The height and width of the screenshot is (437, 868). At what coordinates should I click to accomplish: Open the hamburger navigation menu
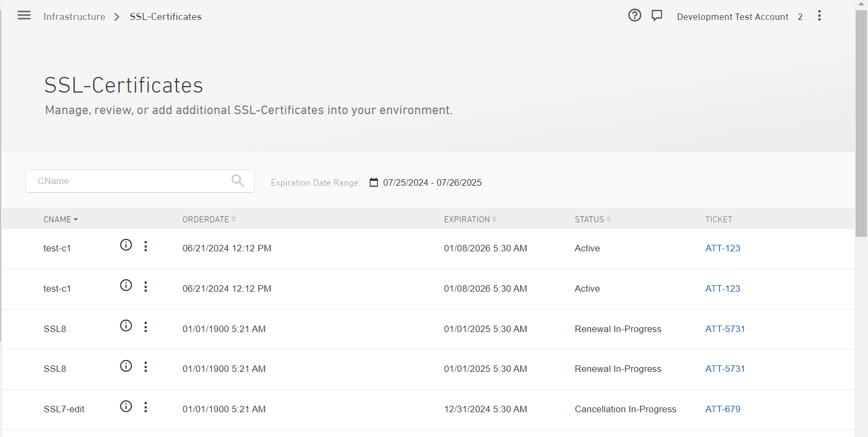[x=24, y=16]
